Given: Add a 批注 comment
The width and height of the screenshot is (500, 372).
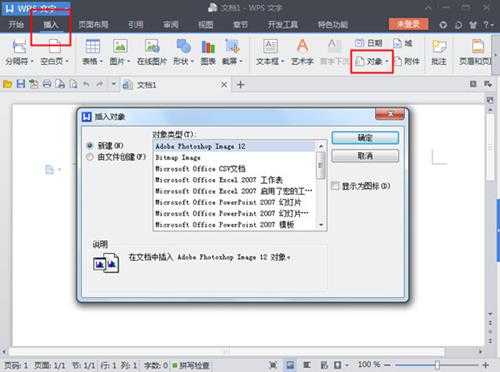Looking at the screenshot, I should [439, 52].
